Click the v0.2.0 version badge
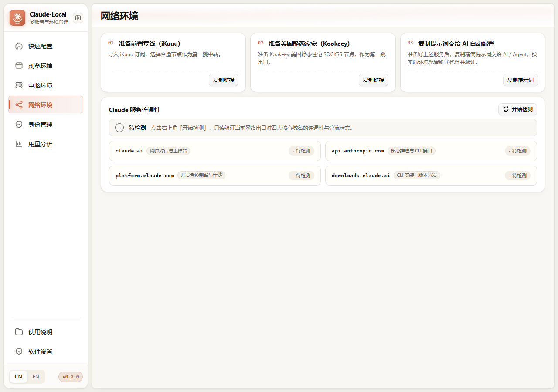The image size is (558, 392). (71, 377)
